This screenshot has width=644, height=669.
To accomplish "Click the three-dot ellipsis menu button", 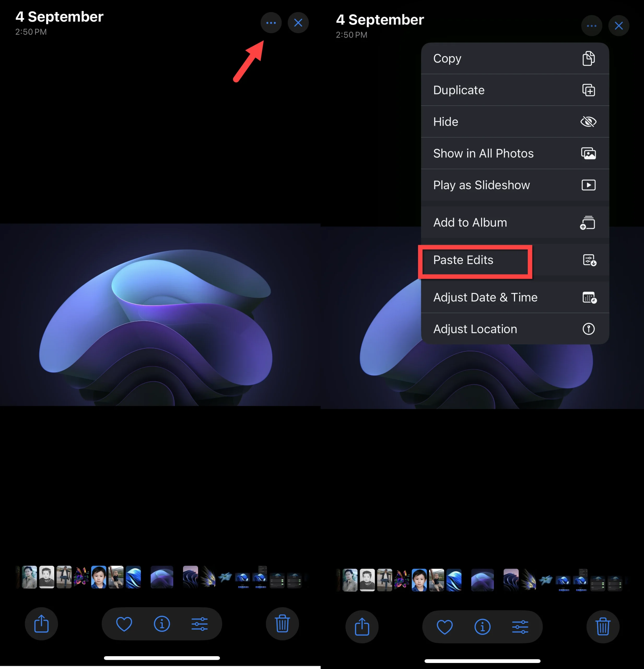I will coord(270,22).
